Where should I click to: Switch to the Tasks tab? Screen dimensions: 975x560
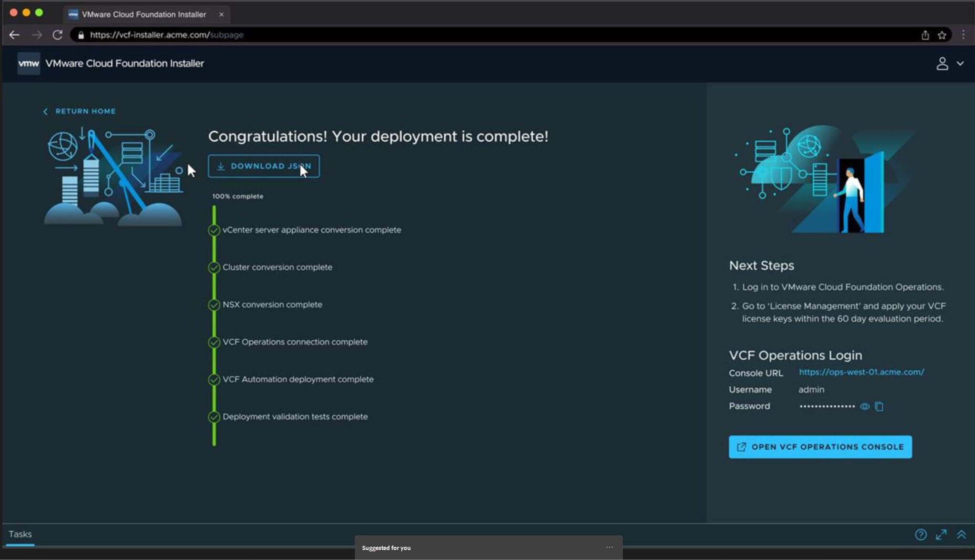[x=20, y=534]
